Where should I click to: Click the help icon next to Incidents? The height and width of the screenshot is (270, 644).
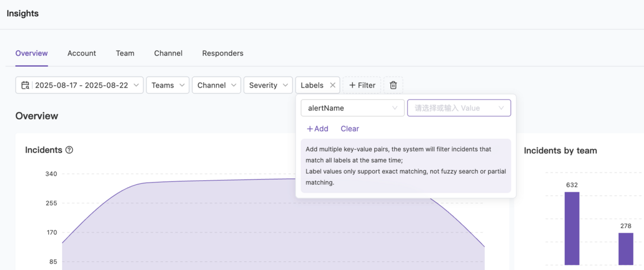pos(69,150)
